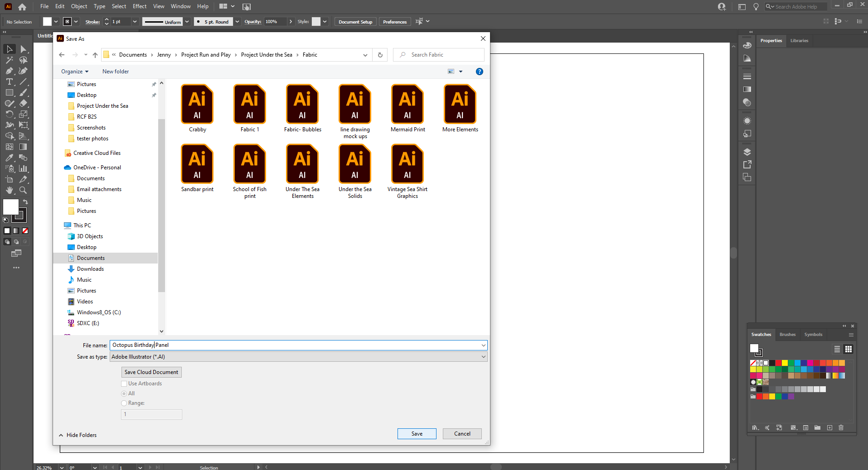
Task: Create new swatch with plus icon
Action: point(829,427)
